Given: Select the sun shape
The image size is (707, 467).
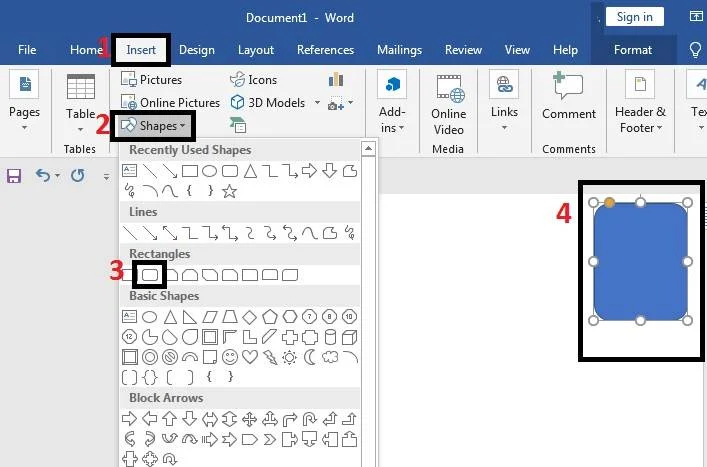Looking at the screenshot, I should pyautogui.click(x=289, y=357).
